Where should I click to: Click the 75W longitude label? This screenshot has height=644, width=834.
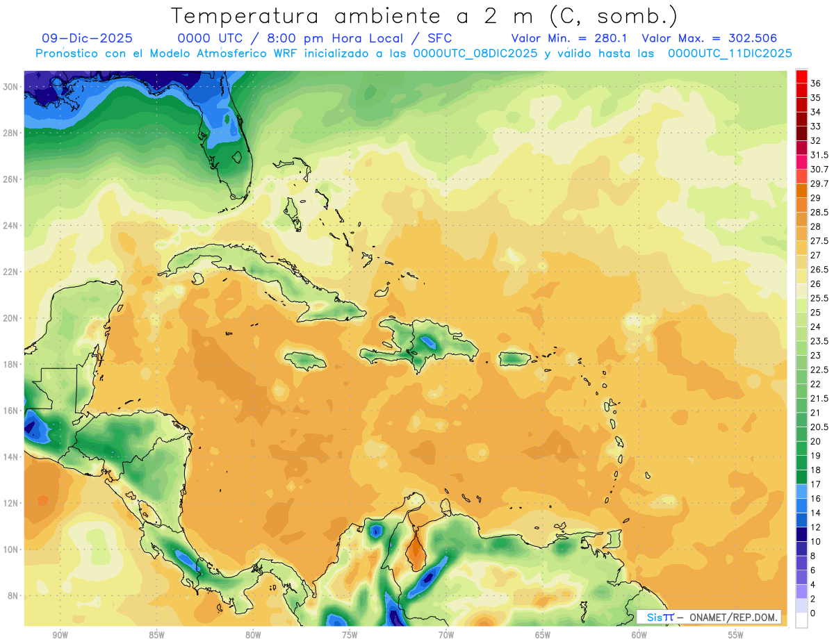350,635
